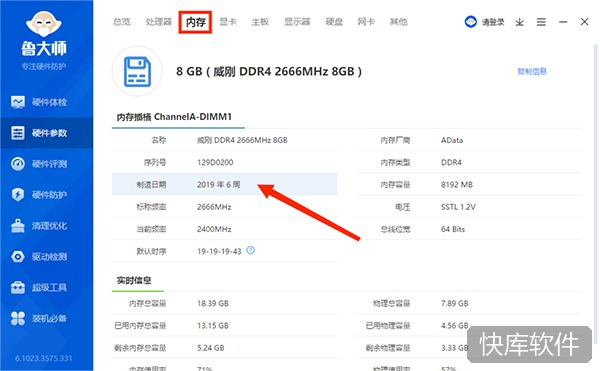Select 硬件参数 in the sidebar
This screenshot has width=600, height=371.
pyautogui.click(x=46, y=133)
